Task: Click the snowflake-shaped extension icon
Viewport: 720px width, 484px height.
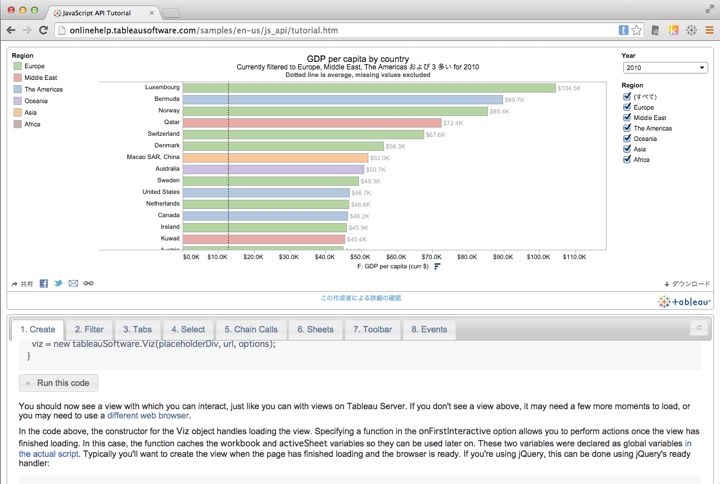Action: pos(691,30)
